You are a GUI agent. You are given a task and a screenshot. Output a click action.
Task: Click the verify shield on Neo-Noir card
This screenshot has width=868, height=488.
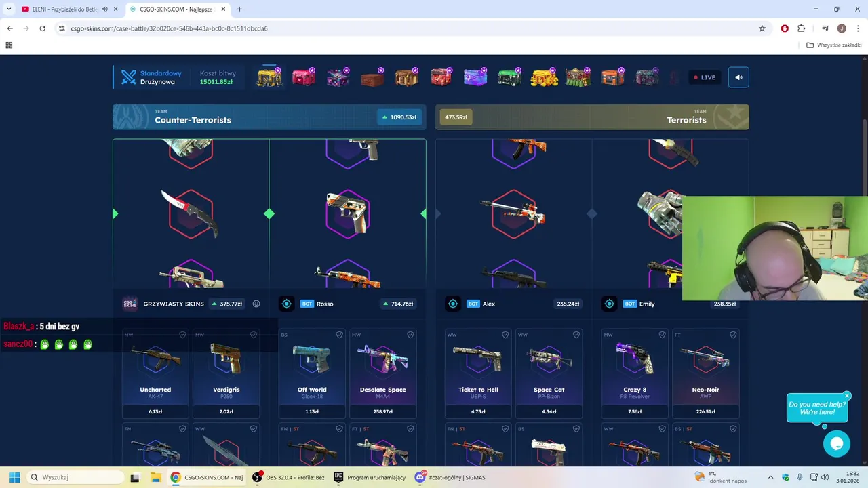733,335
